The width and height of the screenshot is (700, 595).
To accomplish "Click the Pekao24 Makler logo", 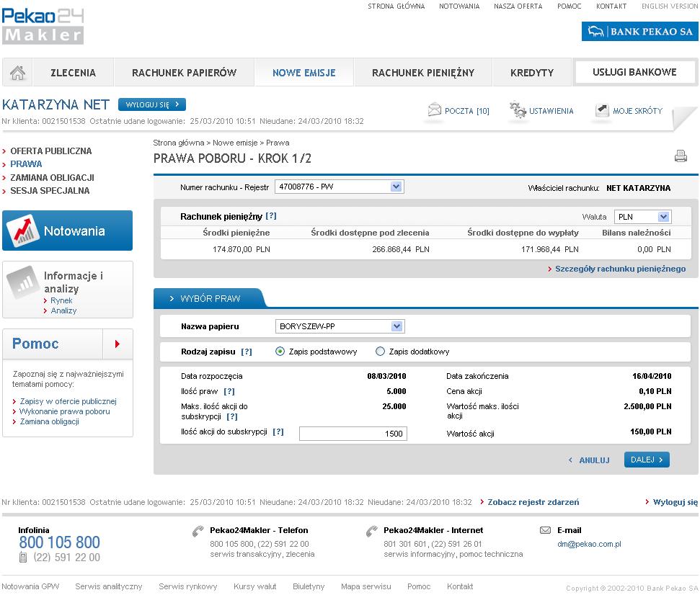I will [x=43, y=25].
